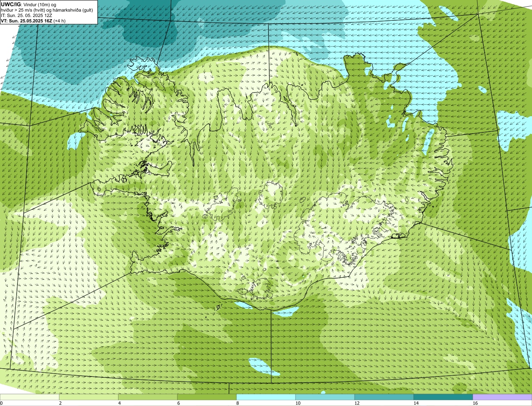Click the legend scale label '10'
Viewport: 532px width, 406px height.
click(x=298, y=403)
